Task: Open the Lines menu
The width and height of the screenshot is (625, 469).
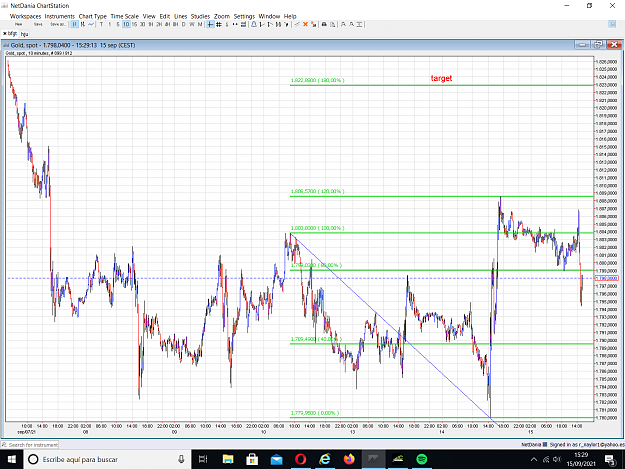Action: [x=181, y=16]
